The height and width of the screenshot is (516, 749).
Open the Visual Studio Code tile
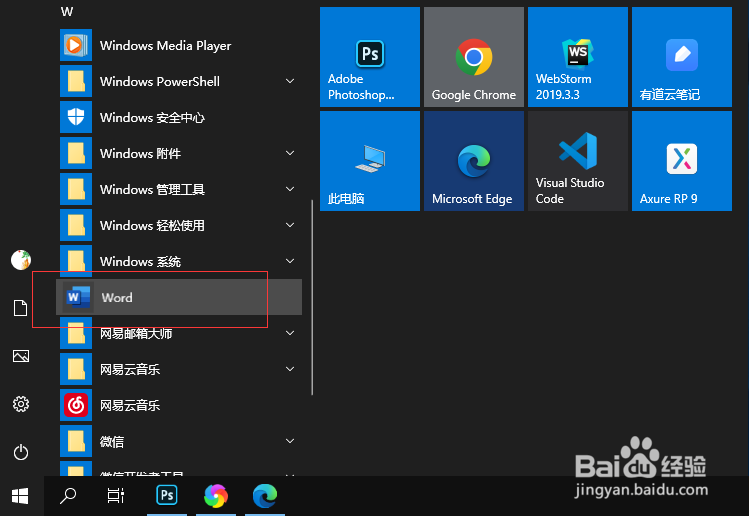[x=578, y=161]
